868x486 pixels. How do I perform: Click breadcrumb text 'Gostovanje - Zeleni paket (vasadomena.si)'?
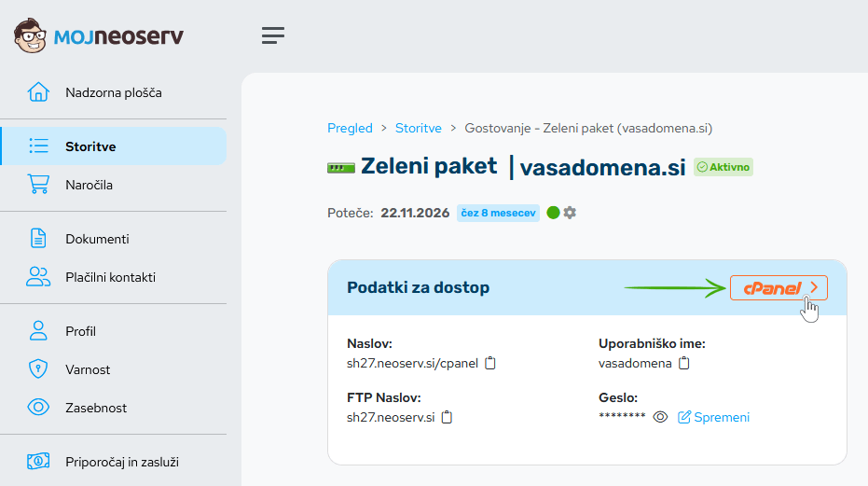point(588,128)
